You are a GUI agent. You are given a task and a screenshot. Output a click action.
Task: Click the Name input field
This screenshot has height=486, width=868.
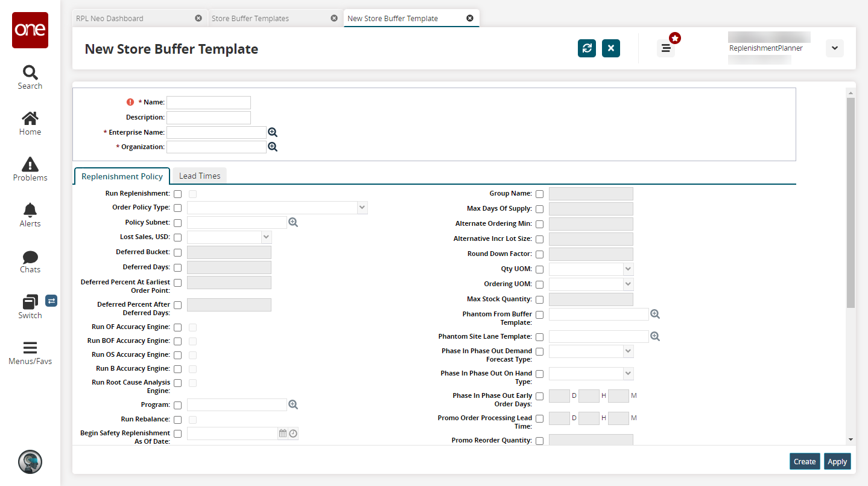(209, 103)
